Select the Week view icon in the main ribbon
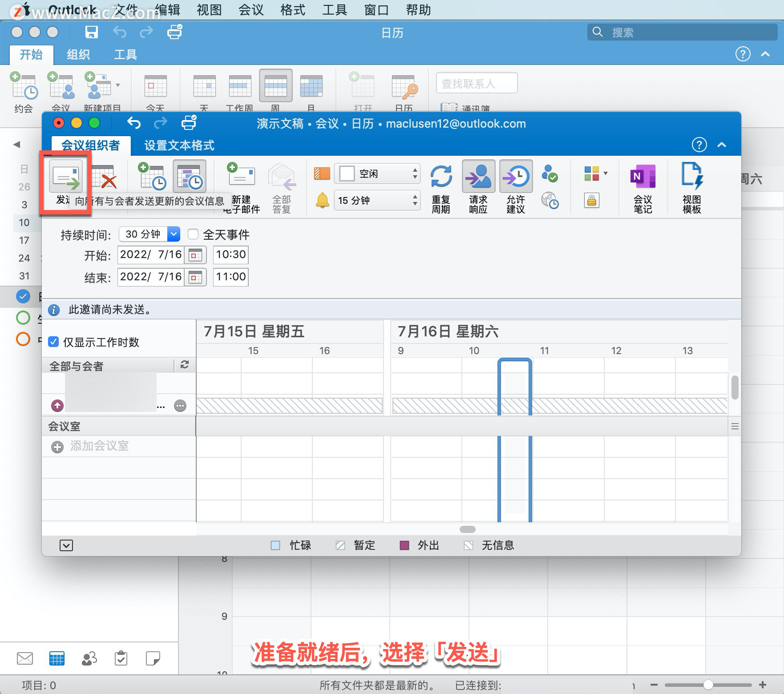Viewport: 784px width, 694px height. (275, 86)
